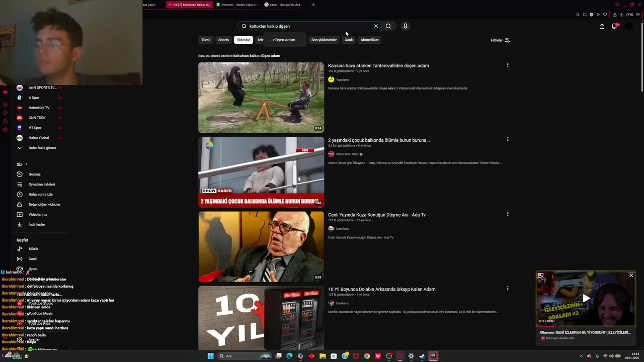Open browser AI toolbar button
Viewport: 644px width, 362px height.
coord(630,15)
